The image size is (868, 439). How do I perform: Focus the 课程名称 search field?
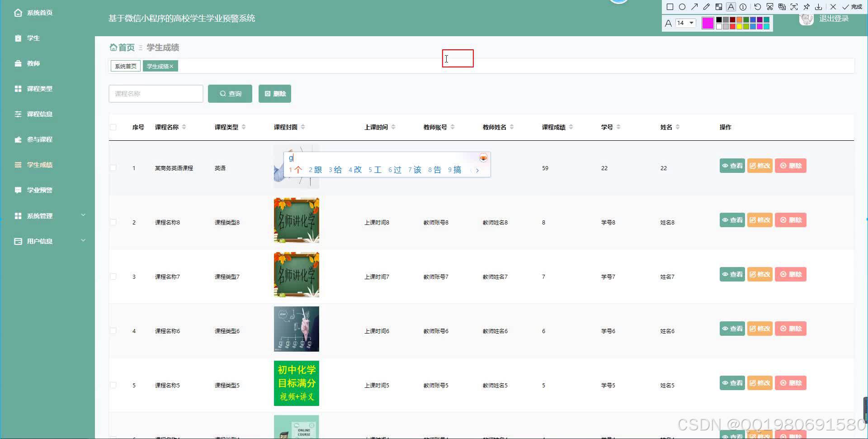tap(156, 94)
